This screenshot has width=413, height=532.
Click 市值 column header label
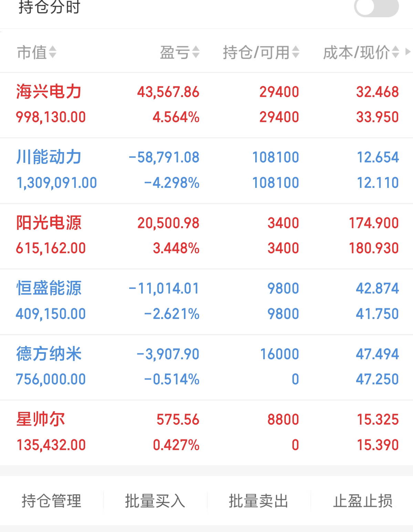32,52
